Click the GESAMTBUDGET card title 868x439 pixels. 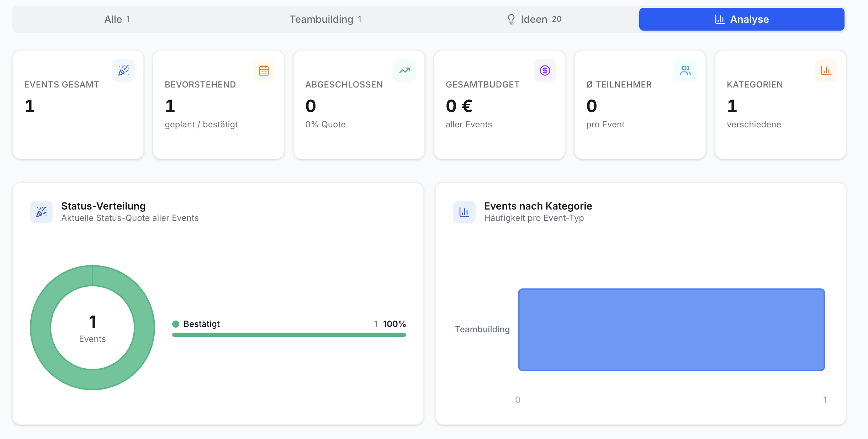coord(483,85)
